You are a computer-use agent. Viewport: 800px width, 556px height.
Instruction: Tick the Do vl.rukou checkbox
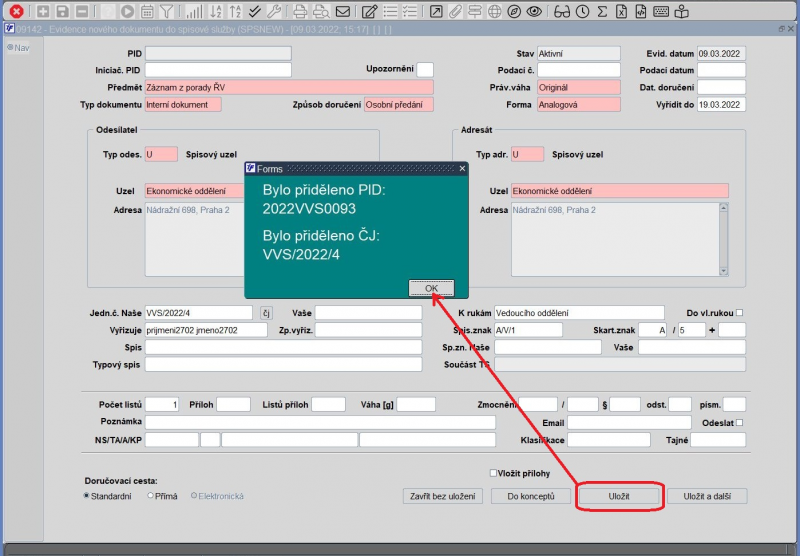pos(740,313)
